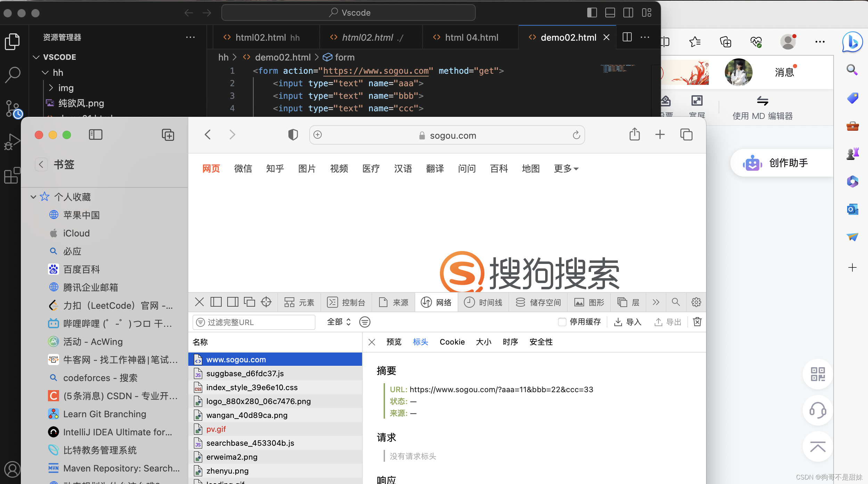Select pv.gif network row
The height and width of the screenshot is (484, 868).
pos(275,429)
